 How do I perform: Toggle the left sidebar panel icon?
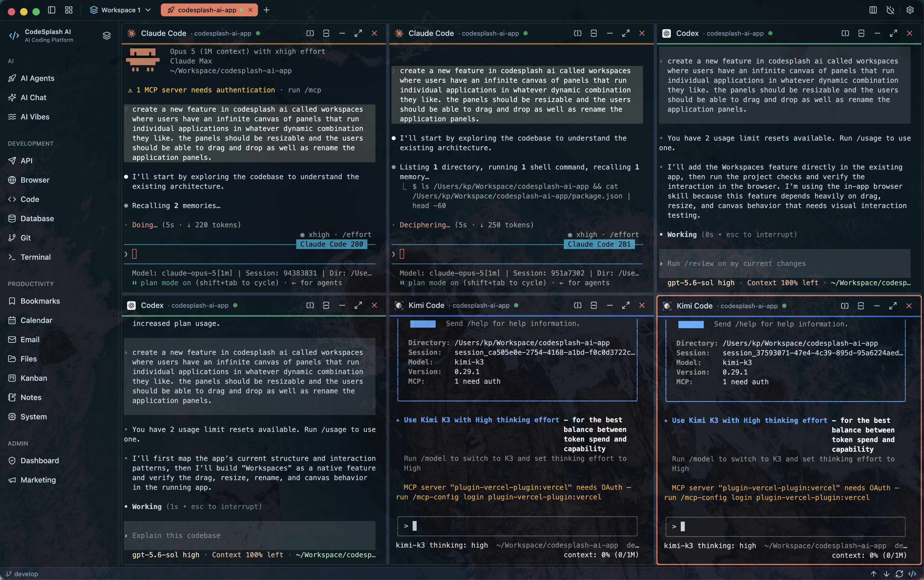(52, 10)
